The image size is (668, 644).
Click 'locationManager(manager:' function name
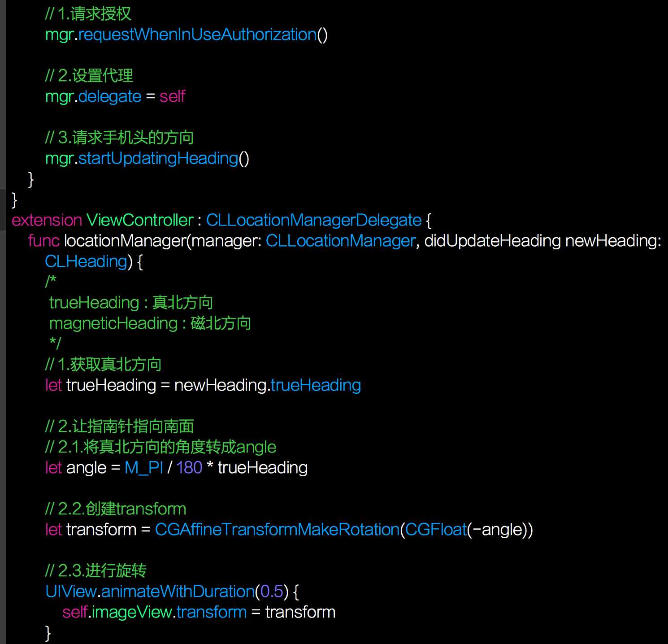pos(163,241)
